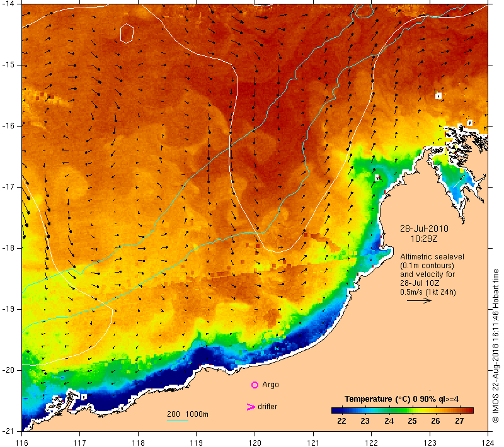
Task: Click longitude axis label 118
Action: tap(138, 443)
